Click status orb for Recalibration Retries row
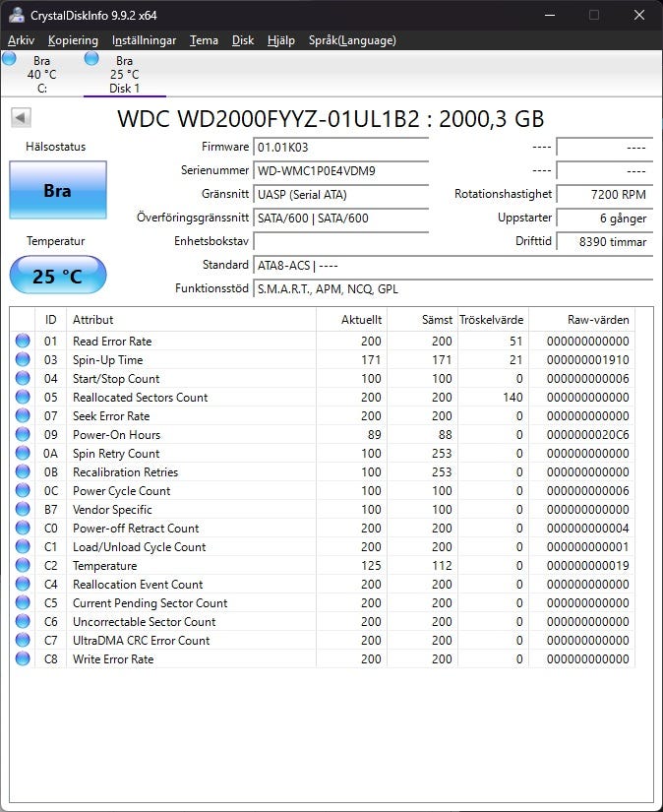This screenshot has height=812, width=663. pos(23,471)
